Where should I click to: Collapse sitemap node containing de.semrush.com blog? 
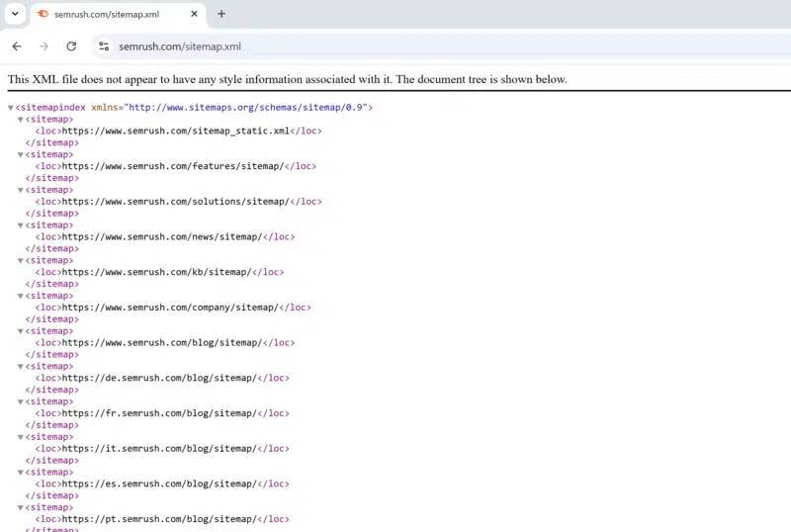[20, 367]
